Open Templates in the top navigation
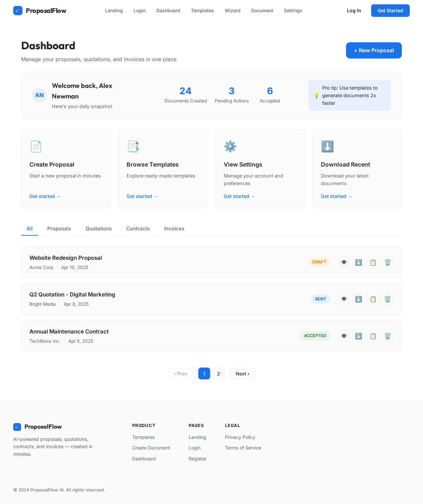 click(203, 11)
